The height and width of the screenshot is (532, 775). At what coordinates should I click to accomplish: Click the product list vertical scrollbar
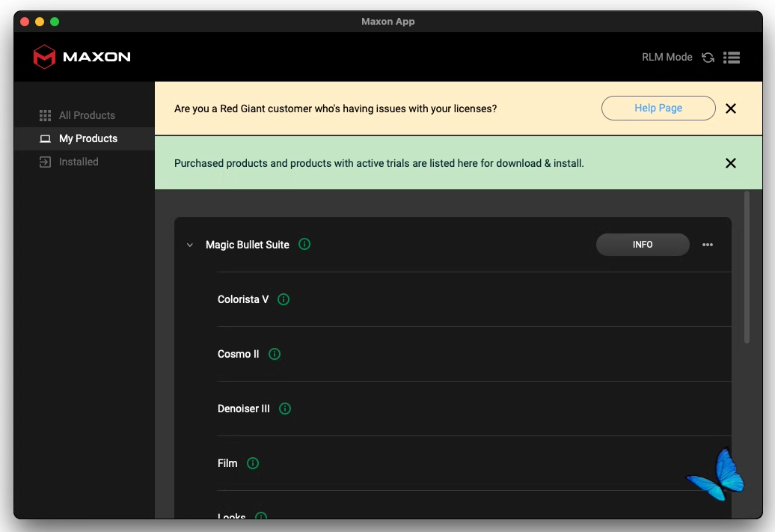tap(747, 267)
